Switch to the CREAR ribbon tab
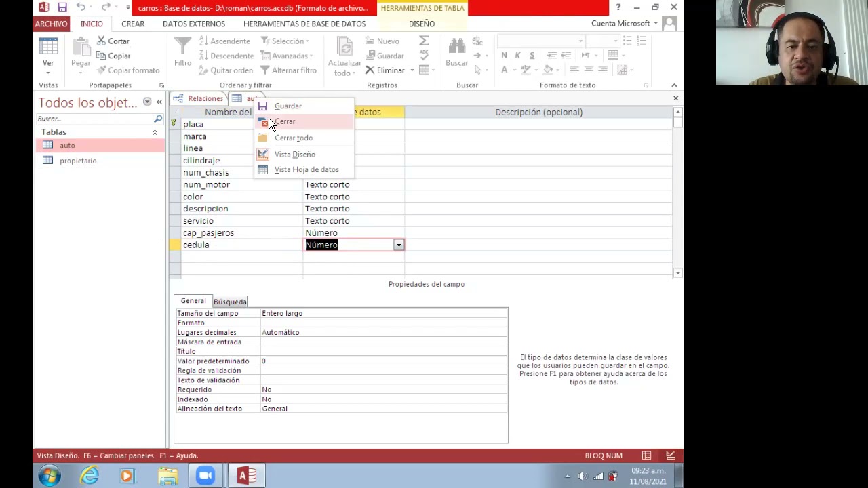The height and width of the screenshot is (488, 868). [x=133, y=24]
